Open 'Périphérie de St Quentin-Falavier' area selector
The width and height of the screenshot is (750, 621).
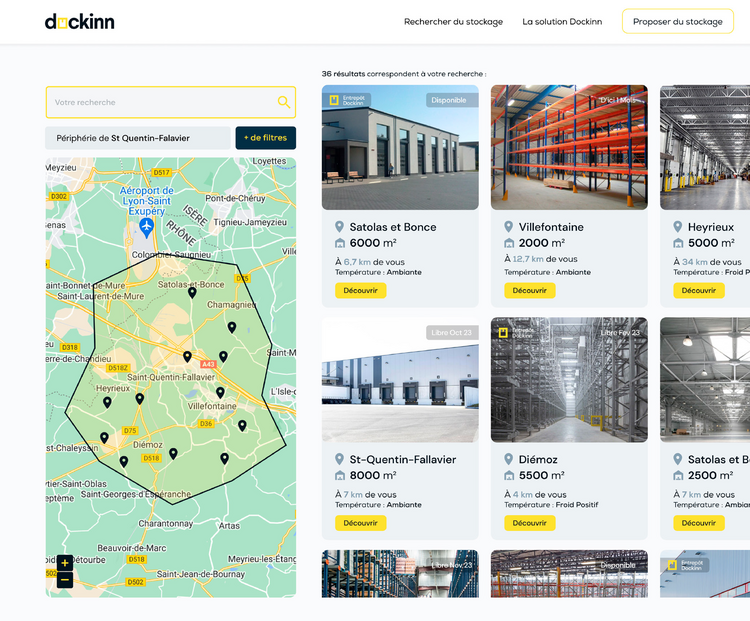[x=138, y=138]
